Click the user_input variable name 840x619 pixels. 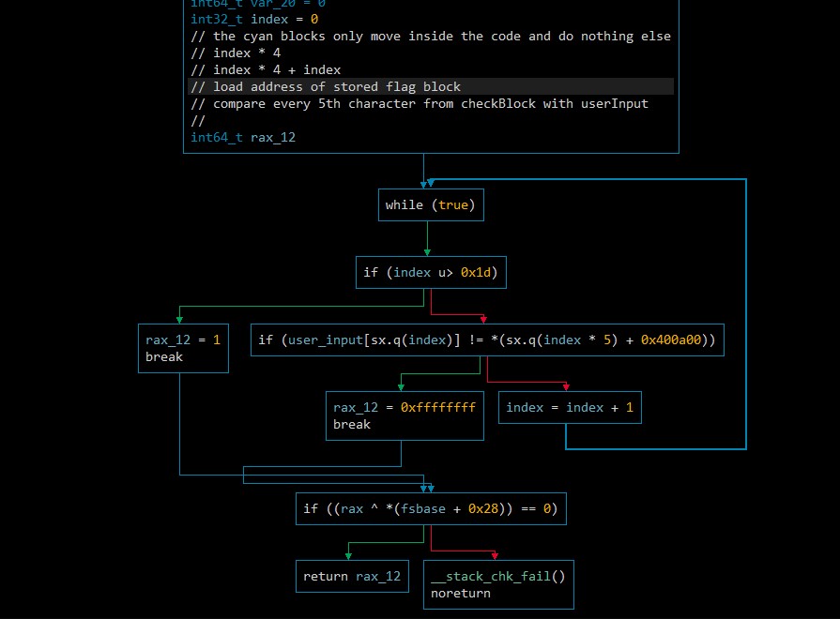pyautogui.click(x=325, y=340)
